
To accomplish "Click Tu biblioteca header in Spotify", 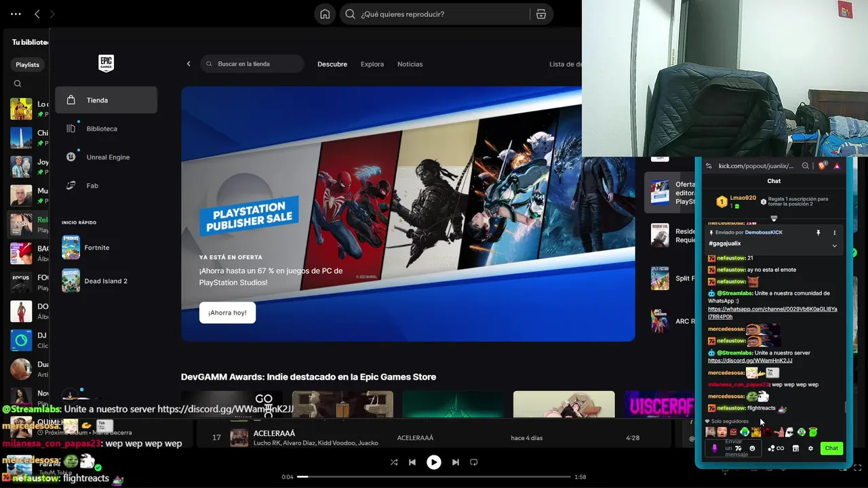I will click(x=31, y=42).
